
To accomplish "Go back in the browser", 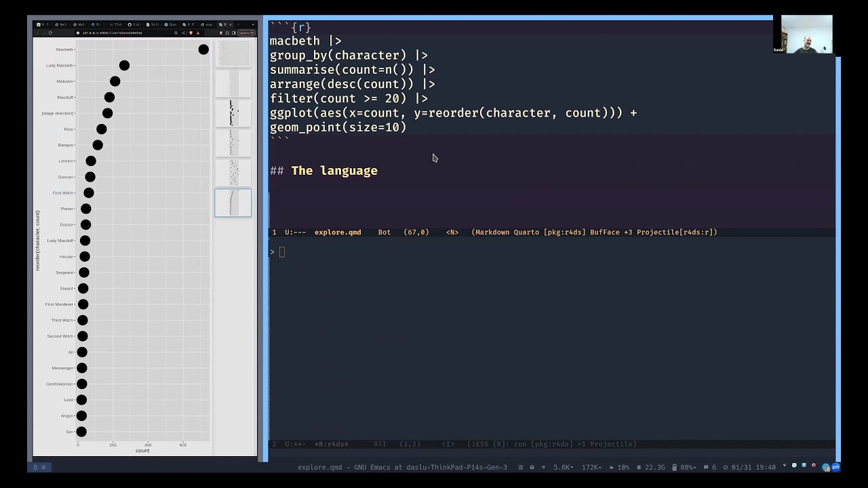I will [38, 33].
